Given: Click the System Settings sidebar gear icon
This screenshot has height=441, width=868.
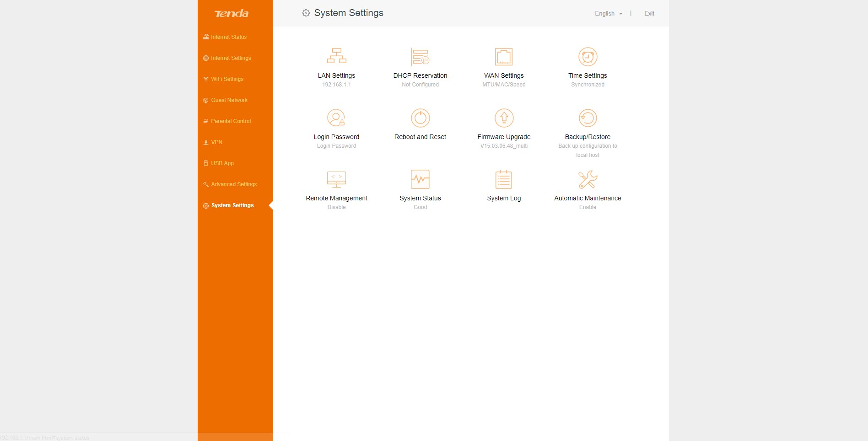Looking at the screenshot, I should pyautogui.click(x=206, y=206).
